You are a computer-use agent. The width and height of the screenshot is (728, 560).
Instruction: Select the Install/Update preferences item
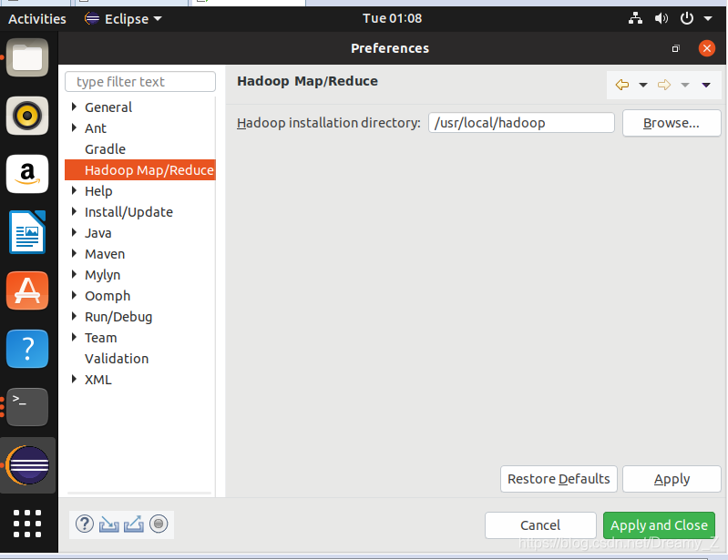128,212
